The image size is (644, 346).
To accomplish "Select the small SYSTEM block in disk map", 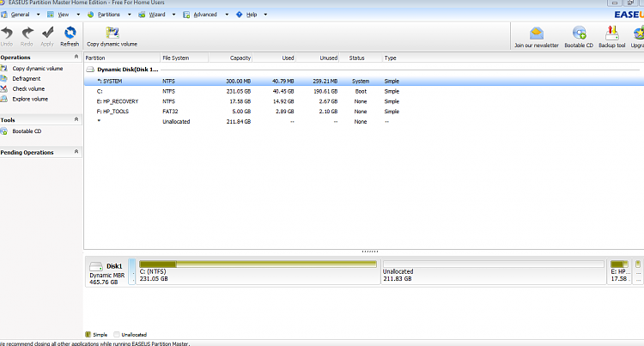I will 132,271.
